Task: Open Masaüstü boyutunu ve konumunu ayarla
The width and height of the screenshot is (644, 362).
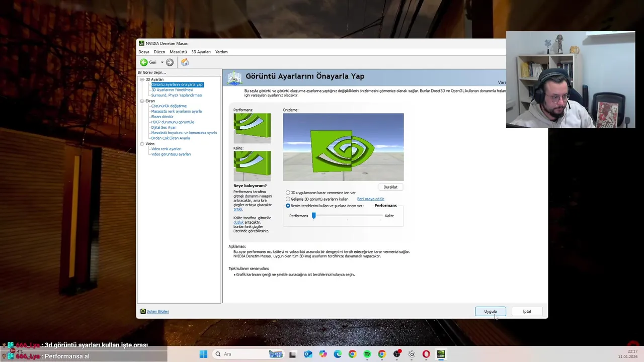Action: coord(184,133)
